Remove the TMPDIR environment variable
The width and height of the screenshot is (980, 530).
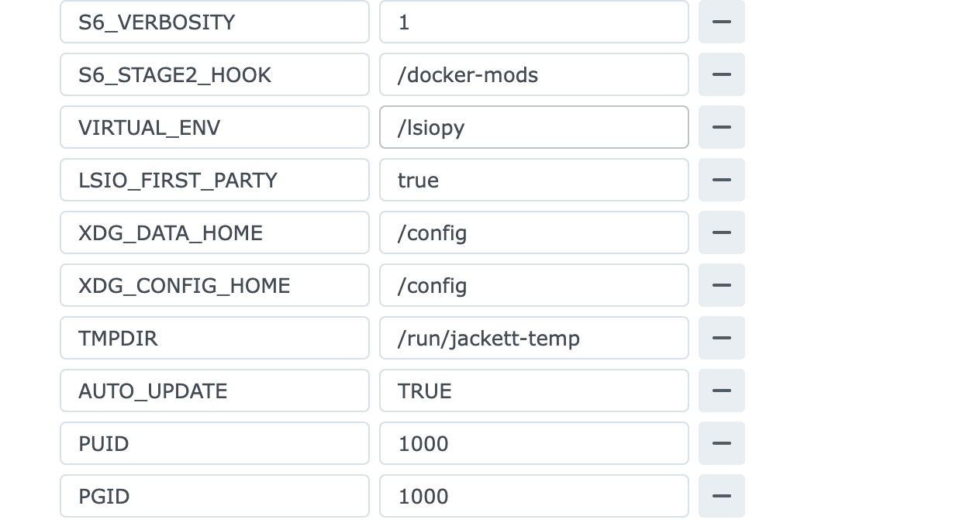721,338
